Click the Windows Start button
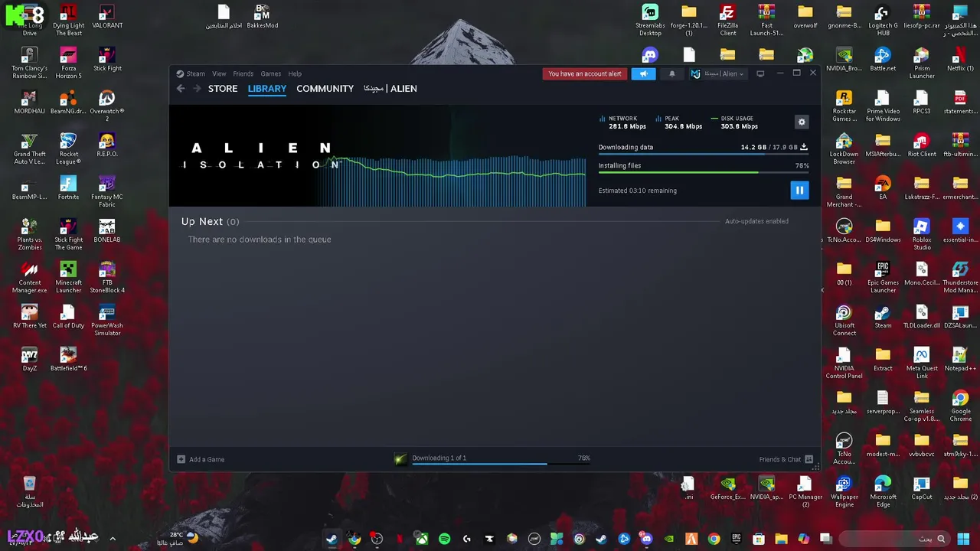This screenshot has width=980, height=551. point(963,539)
